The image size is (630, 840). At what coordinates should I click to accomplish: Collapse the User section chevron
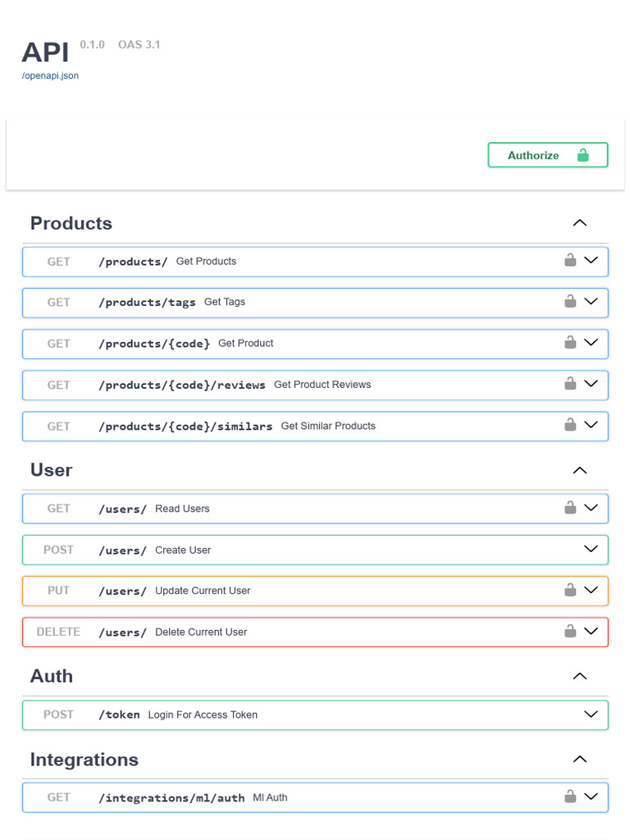(580, 471)
